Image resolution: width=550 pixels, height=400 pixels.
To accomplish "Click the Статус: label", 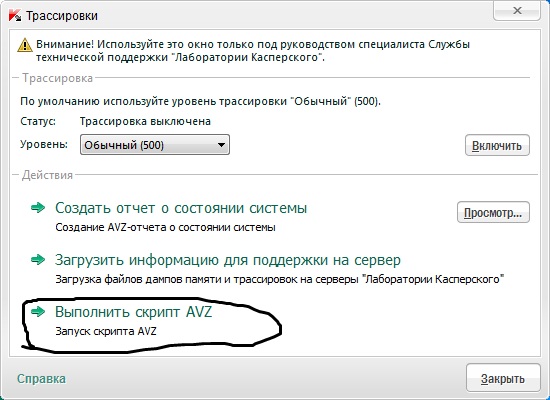I will pos(38,121).
